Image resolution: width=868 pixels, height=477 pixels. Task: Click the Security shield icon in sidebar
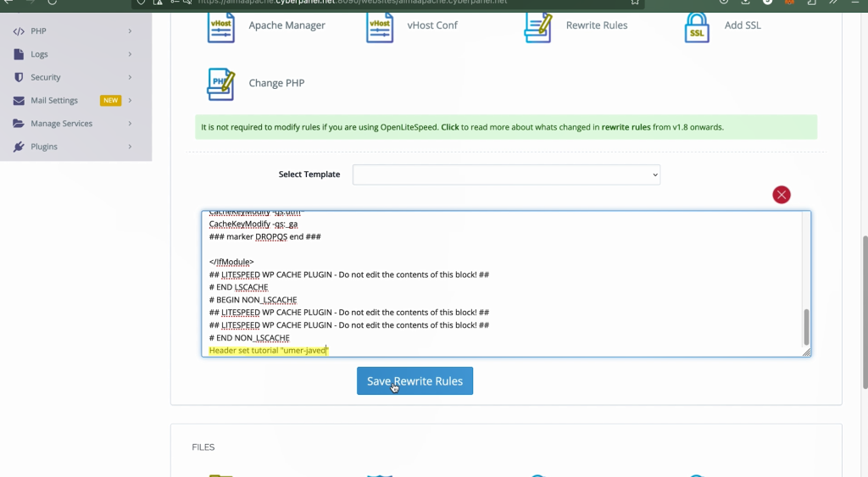19,77
